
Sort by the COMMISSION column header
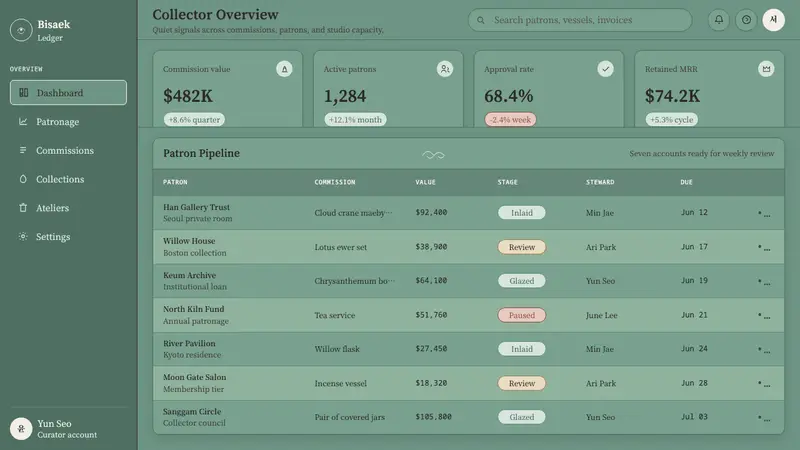click(x=335, y=182)
